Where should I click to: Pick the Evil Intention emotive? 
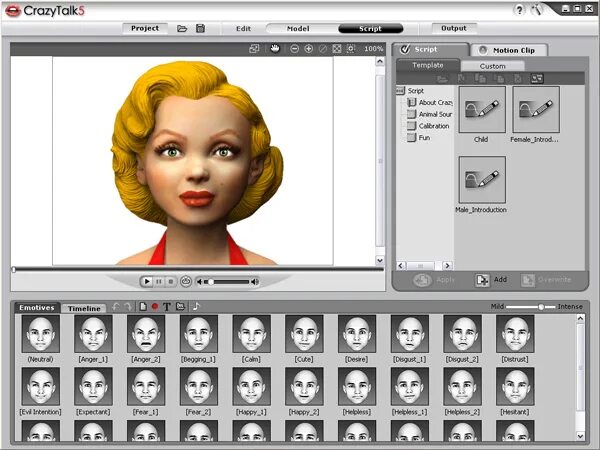pyautogui.click(x=41, y=386)
